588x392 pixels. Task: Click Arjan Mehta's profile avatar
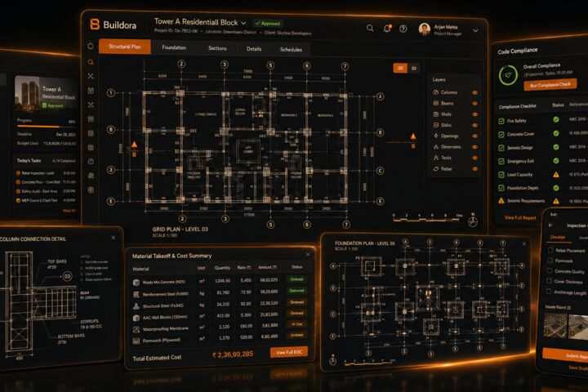click(x=424, y=29)
